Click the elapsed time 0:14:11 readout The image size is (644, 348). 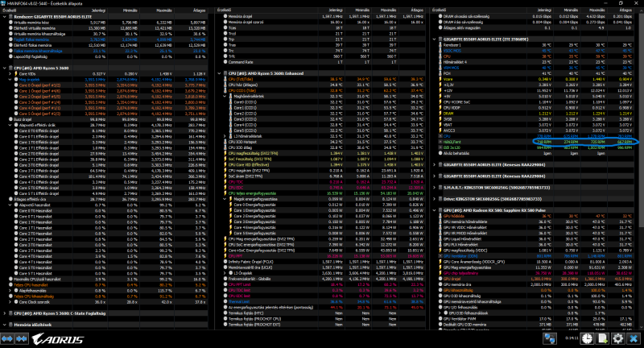(x=572, y=338)
